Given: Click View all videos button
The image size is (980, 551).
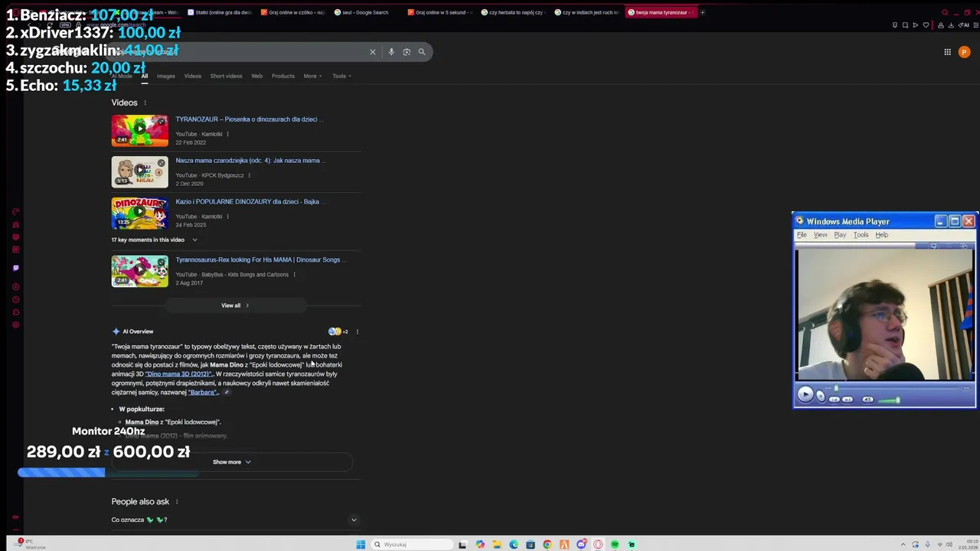Looking at the screenshot, I should pyautogui.click(x=235, y=305).
